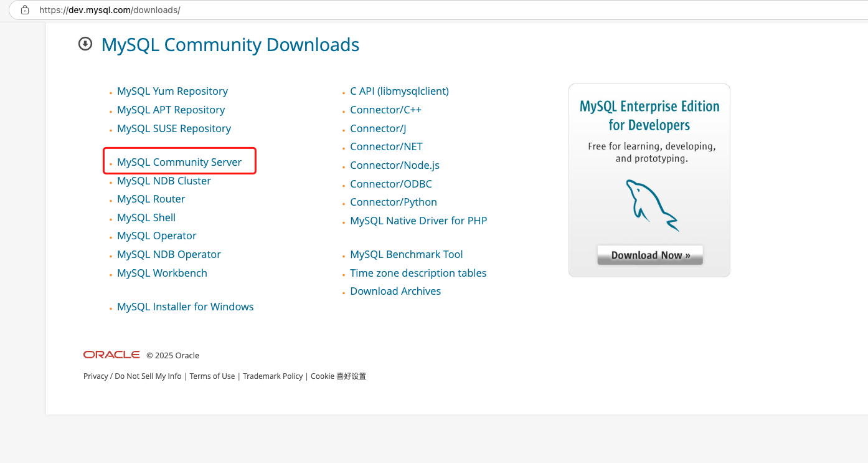Open Trademark Policy footer link
The image size is (868, 463).
[x=273, y=376]
